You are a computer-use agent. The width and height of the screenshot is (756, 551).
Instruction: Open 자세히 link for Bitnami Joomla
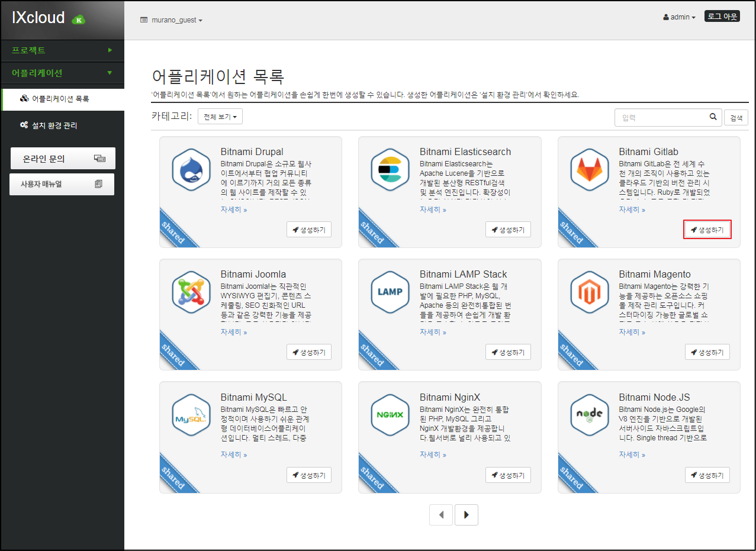(x=234, y=332)
